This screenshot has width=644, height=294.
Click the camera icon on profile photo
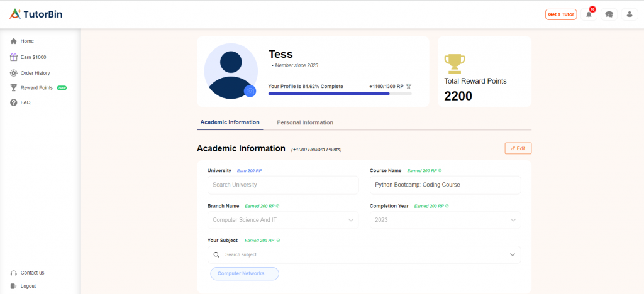click(250, 92)
